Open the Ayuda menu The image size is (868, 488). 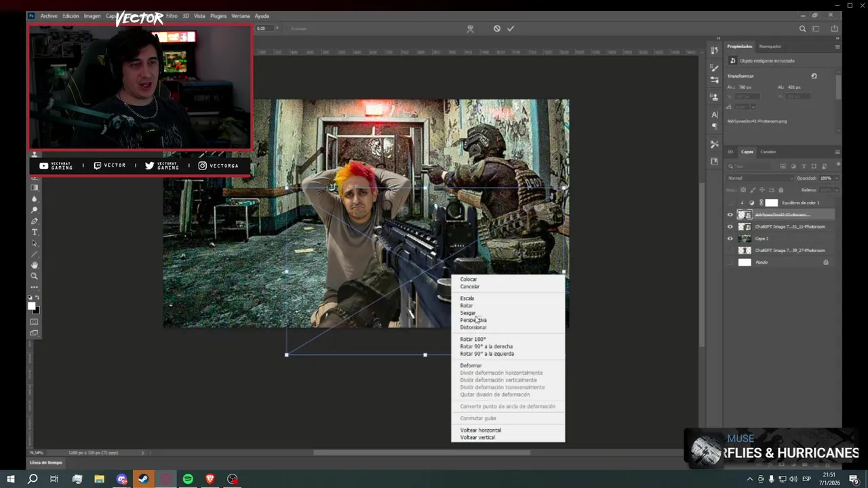coord(262,16)
